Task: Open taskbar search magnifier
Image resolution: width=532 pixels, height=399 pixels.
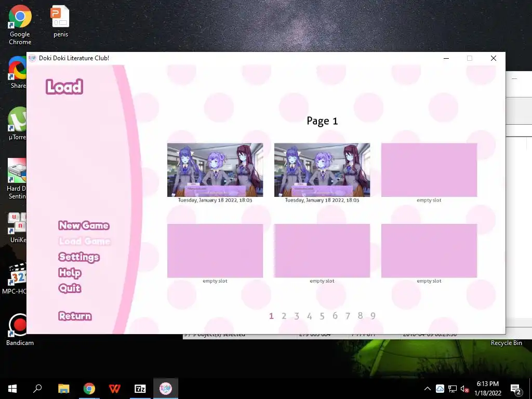Action: tap(37, 389)
